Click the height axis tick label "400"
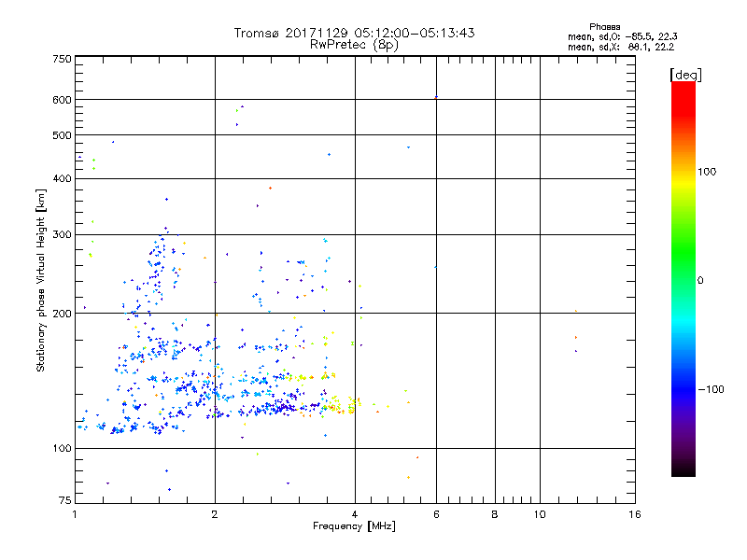 (62, 178)
